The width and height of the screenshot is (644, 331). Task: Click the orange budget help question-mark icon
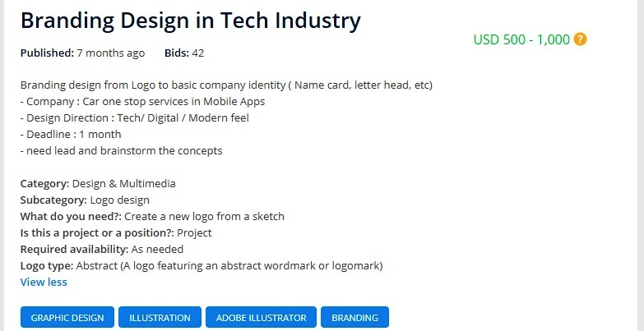(x=581, y=39)
